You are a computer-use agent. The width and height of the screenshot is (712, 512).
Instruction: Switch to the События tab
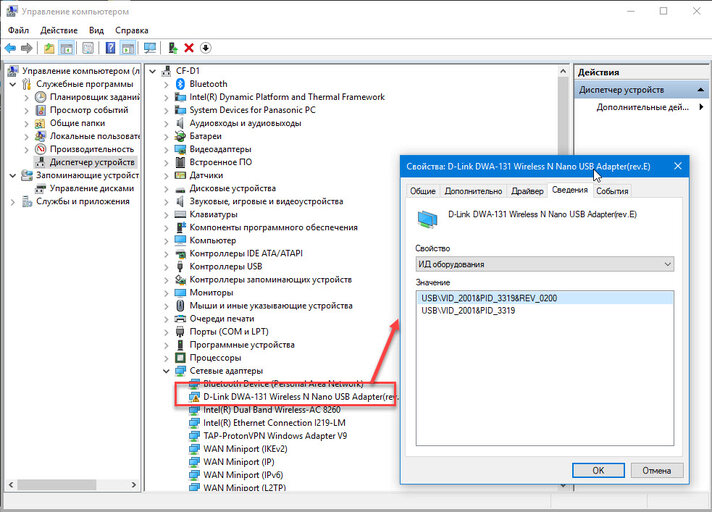point(612,191)
